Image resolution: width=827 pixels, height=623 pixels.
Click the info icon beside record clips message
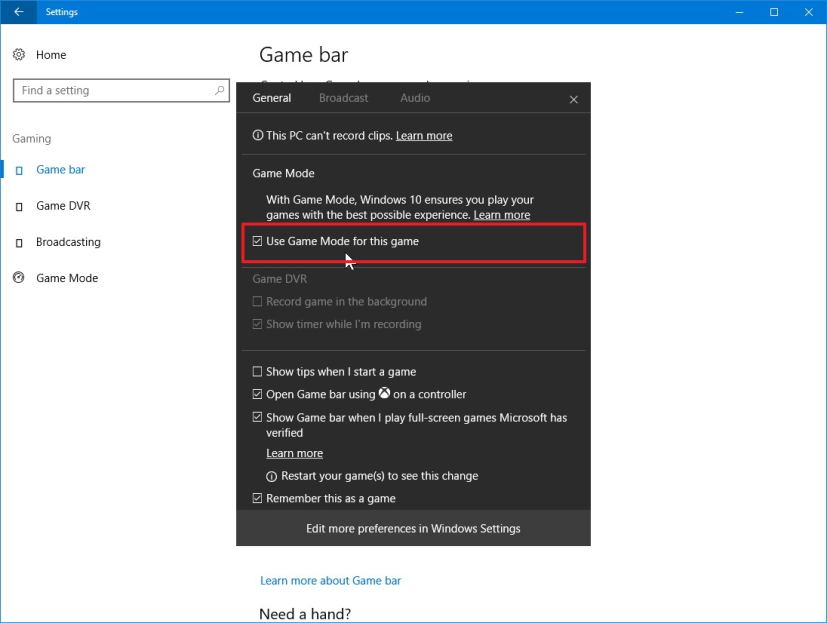(x=257, y=136)
